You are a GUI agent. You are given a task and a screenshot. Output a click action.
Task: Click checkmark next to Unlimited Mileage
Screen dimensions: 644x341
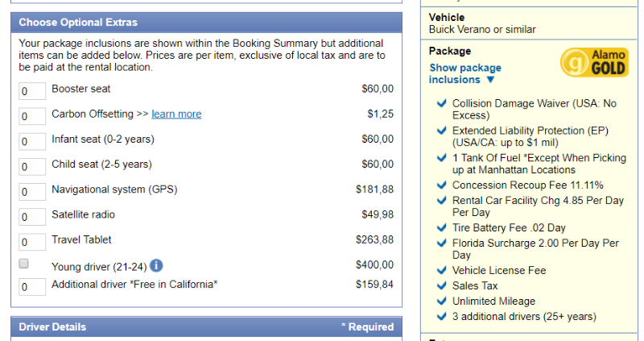click(x=441, y=301)
